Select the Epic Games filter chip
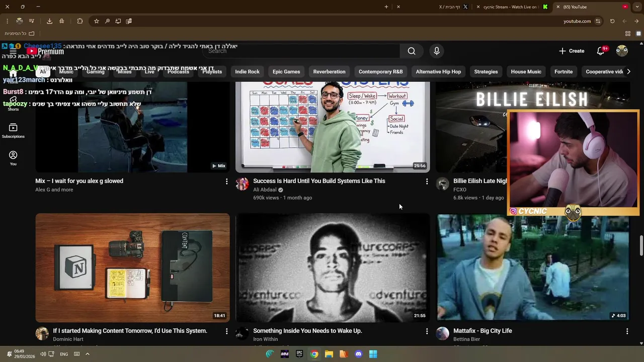 coord(286,71)
